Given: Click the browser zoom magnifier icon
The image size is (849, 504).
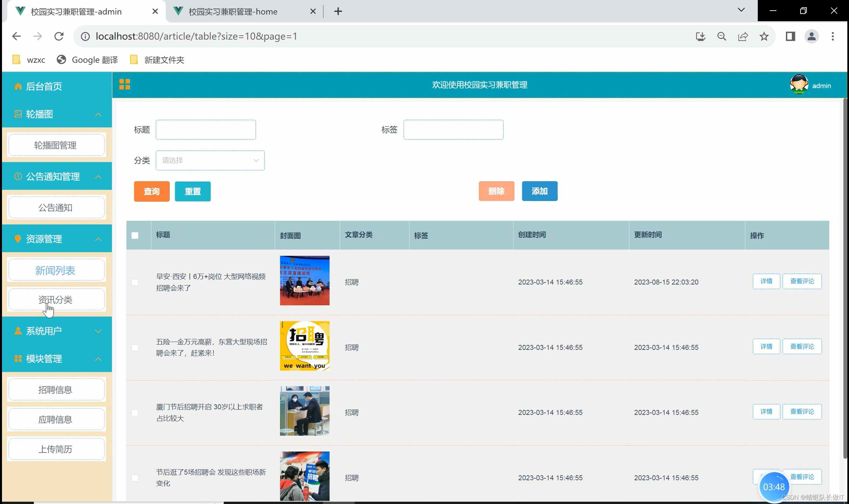Looking at the screenshot, I should pos(722,36).
